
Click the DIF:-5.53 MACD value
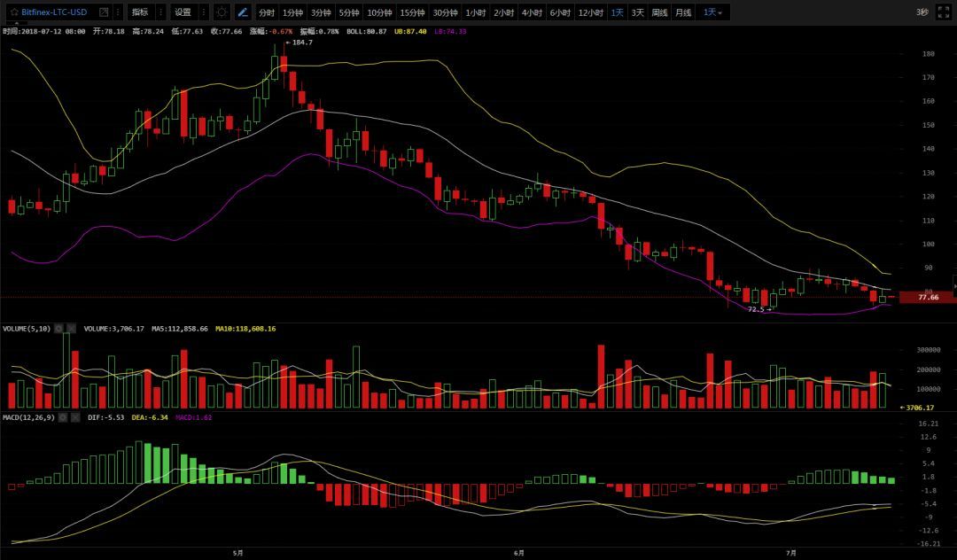[x=105, y=418]
